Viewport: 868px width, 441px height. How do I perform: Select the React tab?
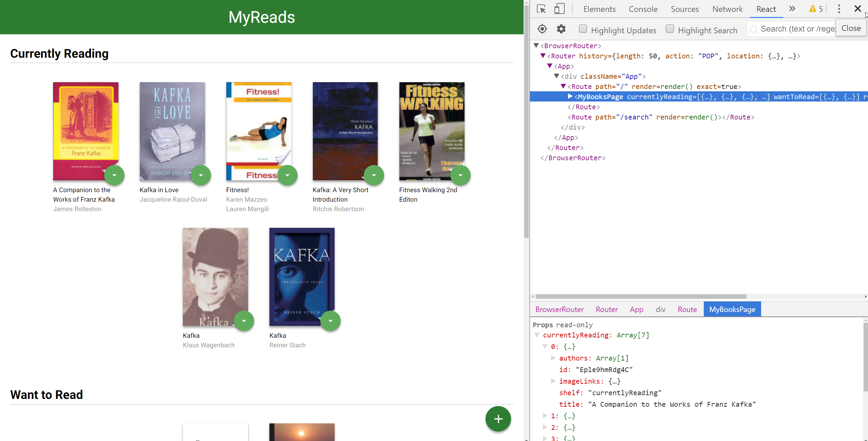click(x=766, y=9)
